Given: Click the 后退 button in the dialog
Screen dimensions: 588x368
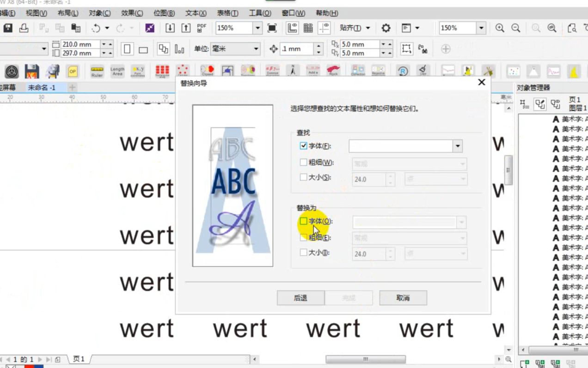Looking at the screenshot, I should pyautogui.click(x=300, y=298).
